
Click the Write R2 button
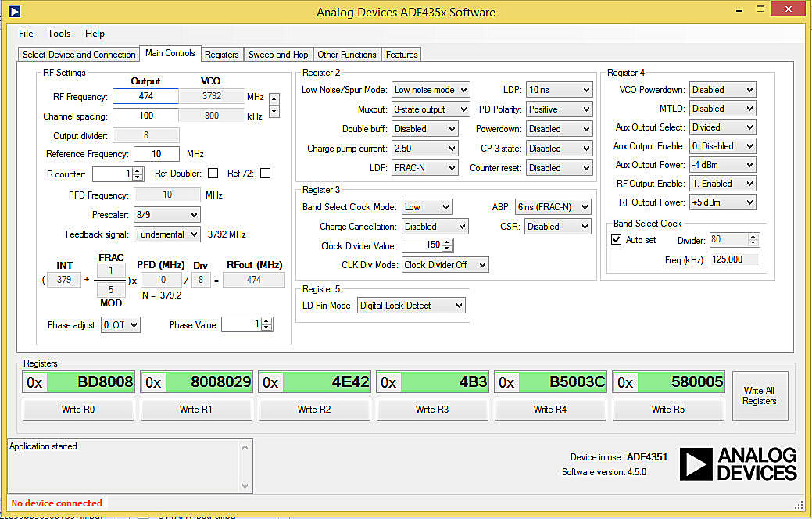coord(314,410)
